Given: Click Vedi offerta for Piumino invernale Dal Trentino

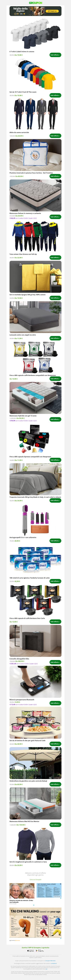Looking at the screenshot, I should (x=55, y=176).
